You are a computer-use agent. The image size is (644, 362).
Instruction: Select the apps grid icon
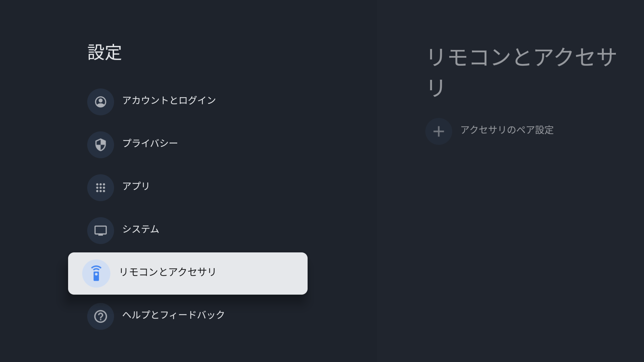click(100, 188)
